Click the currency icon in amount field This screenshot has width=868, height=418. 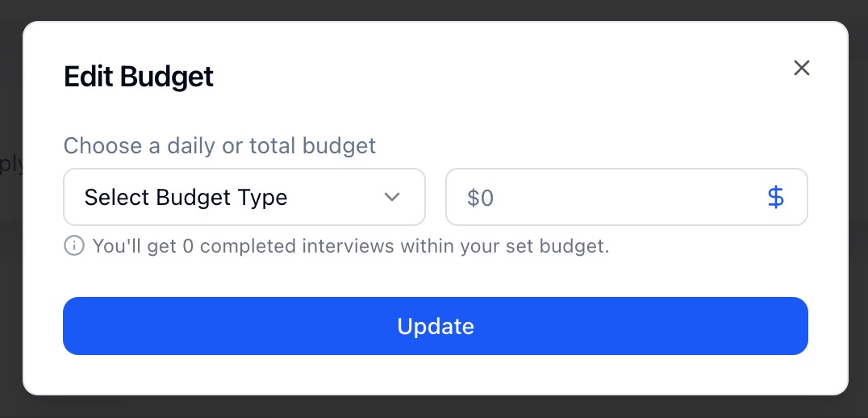click(775, 197)
